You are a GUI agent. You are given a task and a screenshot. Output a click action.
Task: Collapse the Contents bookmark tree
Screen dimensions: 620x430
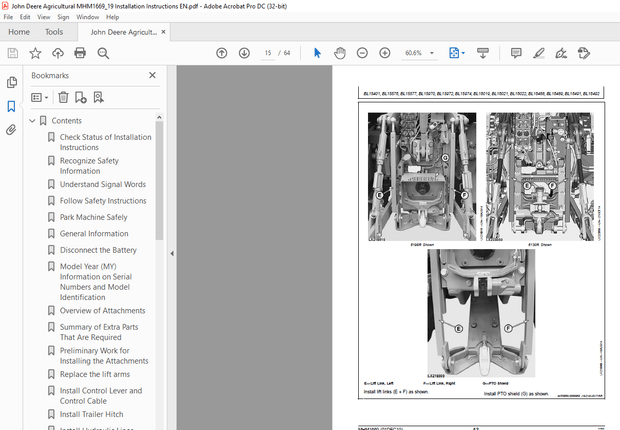point(32,121)
